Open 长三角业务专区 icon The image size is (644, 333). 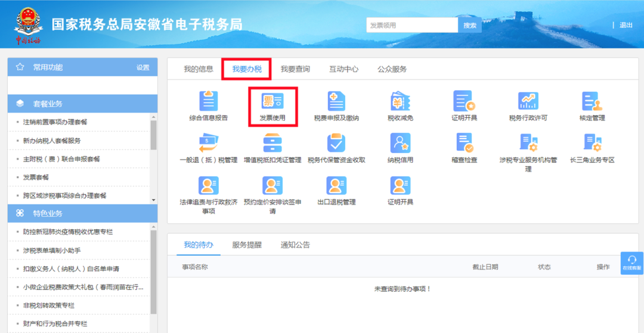pyautogui.click(x=592, y=143)
